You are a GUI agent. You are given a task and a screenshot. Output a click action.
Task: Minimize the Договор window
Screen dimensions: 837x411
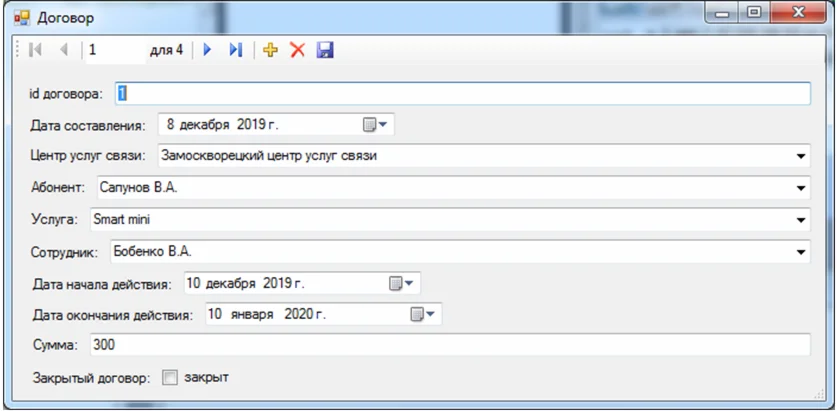(x=722, y=13)
